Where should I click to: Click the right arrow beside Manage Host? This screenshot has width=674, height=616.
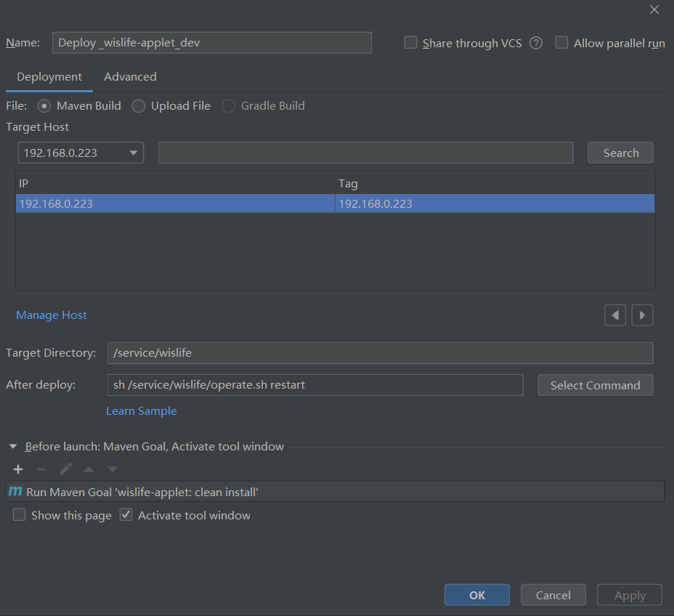(x=642, y=315)
